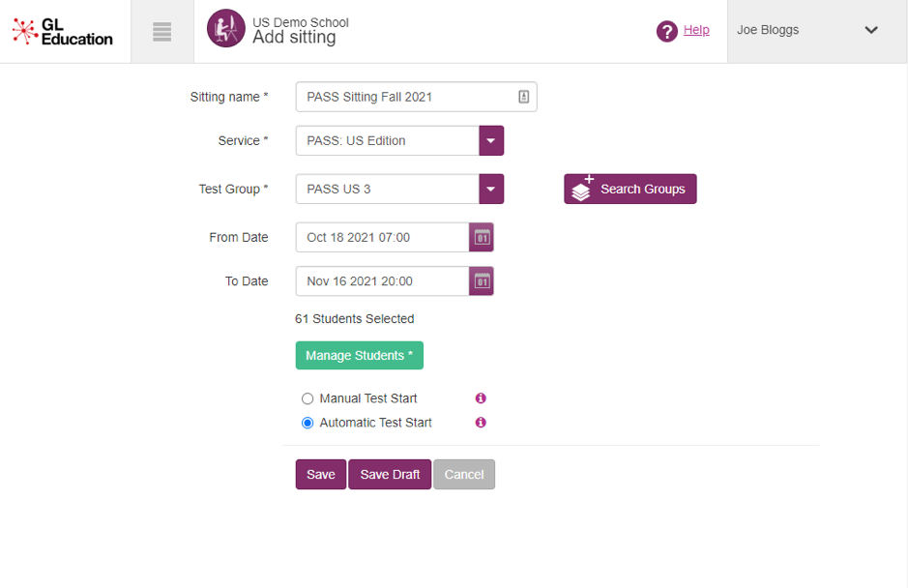This screenshot has height=588, width=908.
Task: Click the Save button
Action: (x=321, y=475)
